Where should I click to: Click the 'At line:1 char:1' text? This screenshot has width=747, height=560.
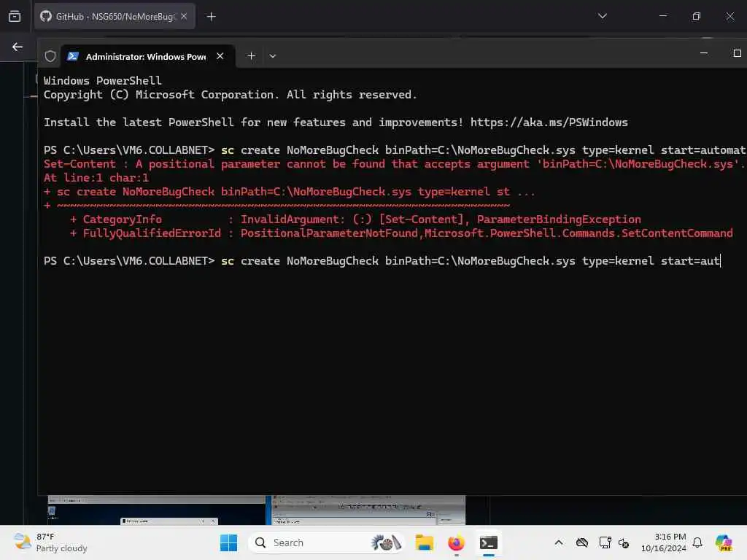click(x=96, y=178)
